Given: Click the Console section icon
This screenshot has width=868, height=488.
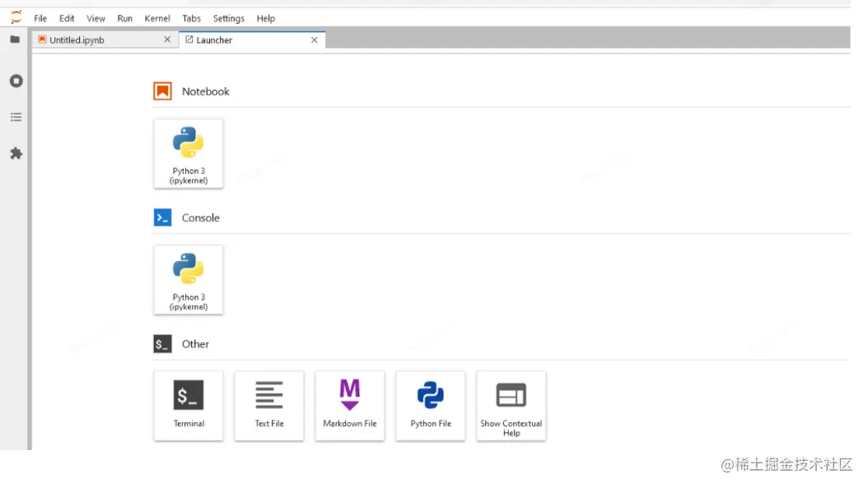Looking at the screenshot, I should pos(163,217).
